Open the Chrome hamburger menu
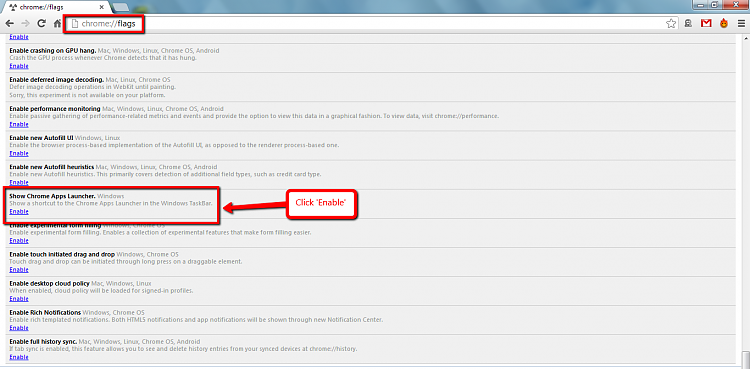750x369 pixels. point(741,23)
